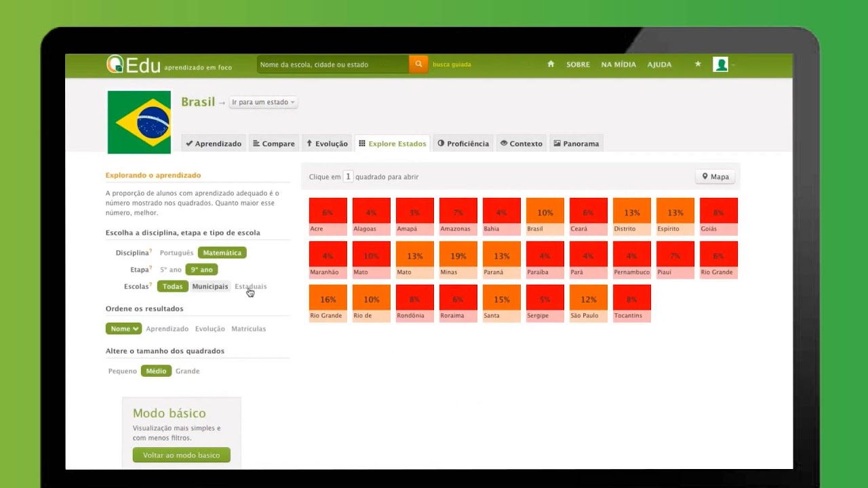Choose the 9º ano stage
Viewport: 868px width, 488px height.
tap(201, 270)
